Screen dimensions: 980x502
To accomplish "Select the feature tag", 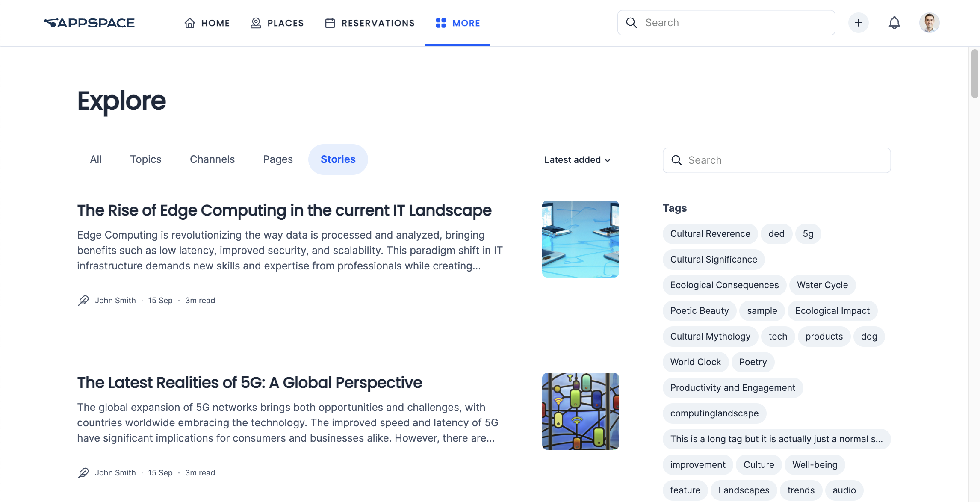I will click(685, 490).
